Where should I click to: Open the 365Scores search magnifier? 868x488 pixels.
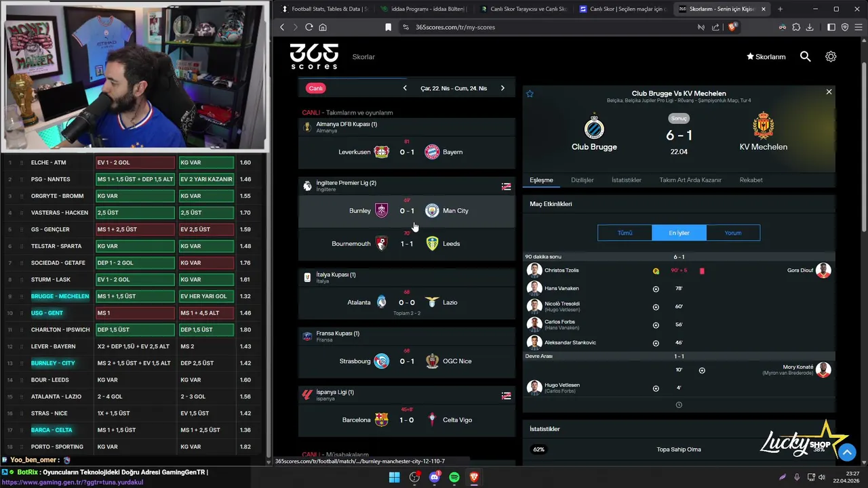805,57
